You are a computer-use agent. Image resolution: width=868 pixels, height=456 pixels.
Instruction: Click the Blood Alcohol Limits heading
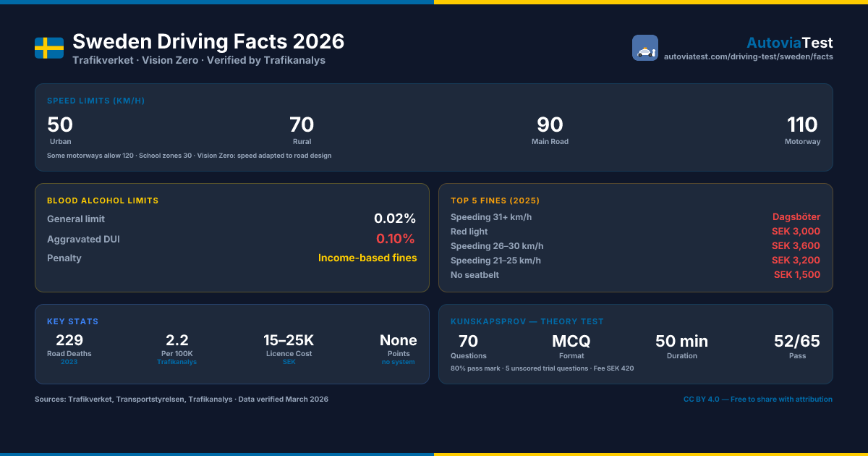(x=103, y=200)
